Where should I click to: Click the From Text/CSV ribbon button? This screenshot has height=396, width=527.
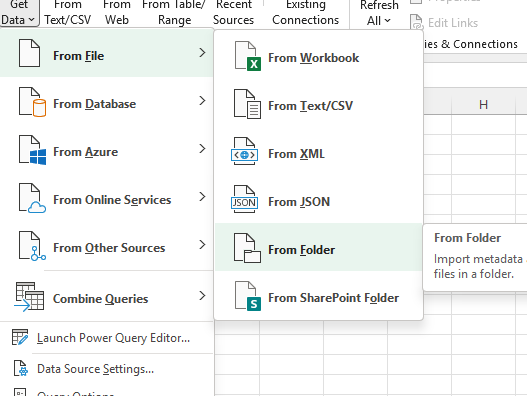tap(68, 13)
